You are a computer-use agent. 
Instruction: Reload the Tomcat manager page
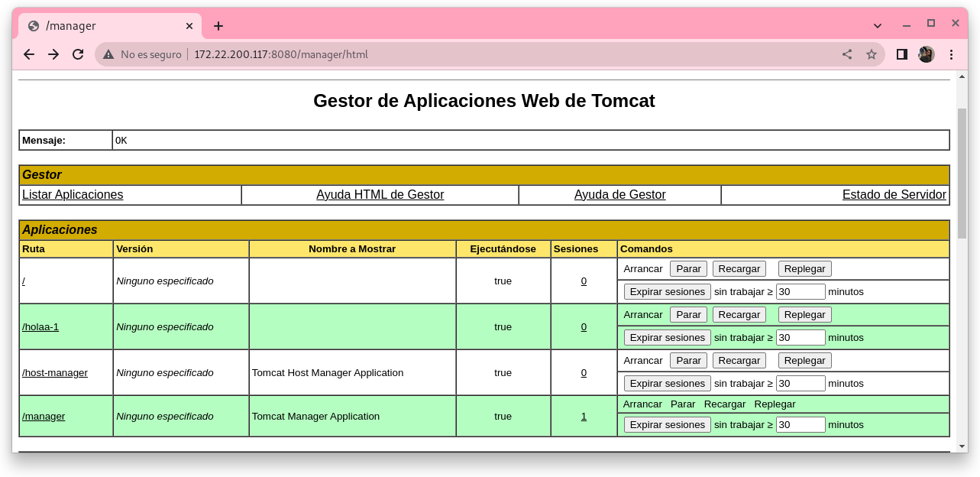tap(78, 54)
